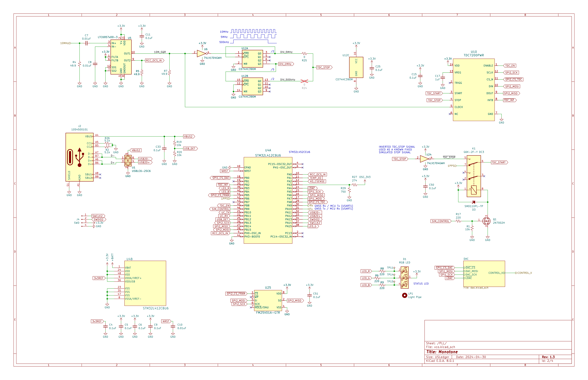The image size is (588, 380).
Task: Select the 'Date: 2024-04-30' field
Action: pyautogui.click(x=471, y=357)
